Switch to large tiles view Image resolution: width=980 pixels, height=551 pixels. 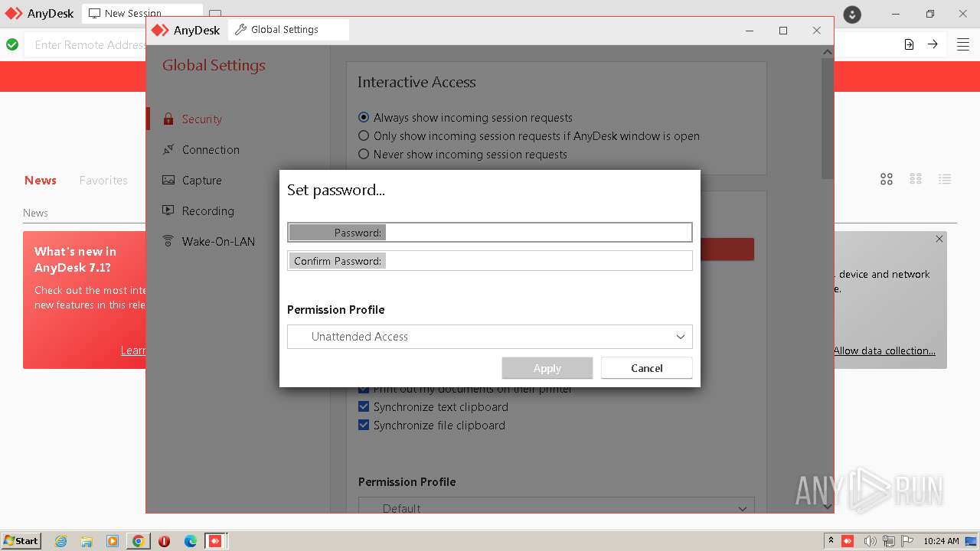887,179
